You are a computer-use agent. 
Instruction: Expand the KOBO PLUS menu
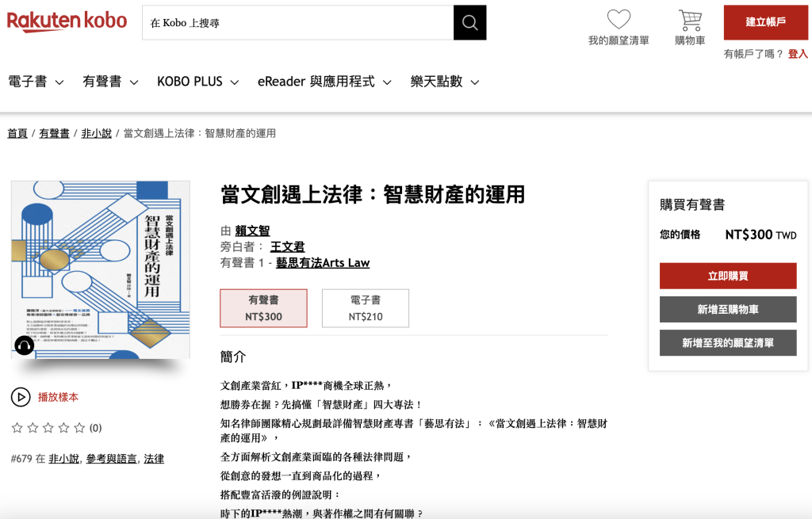199,82
